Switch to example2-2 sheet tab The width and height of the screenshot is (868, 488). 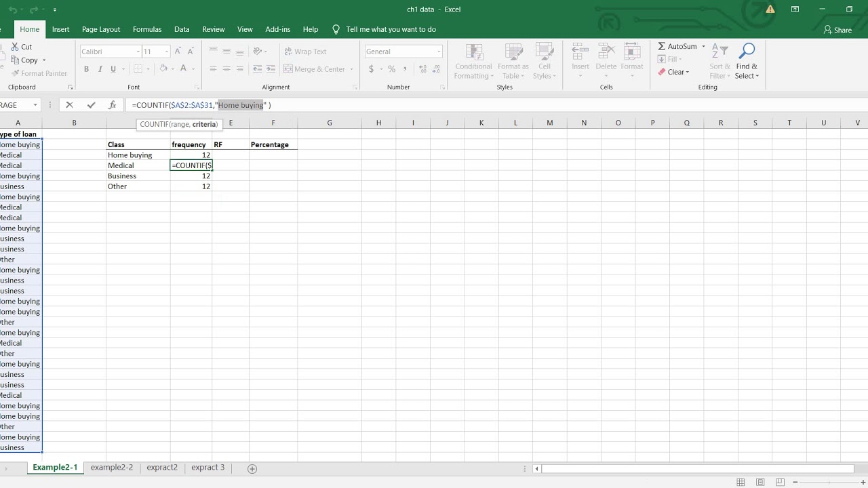tap(112, 468)
